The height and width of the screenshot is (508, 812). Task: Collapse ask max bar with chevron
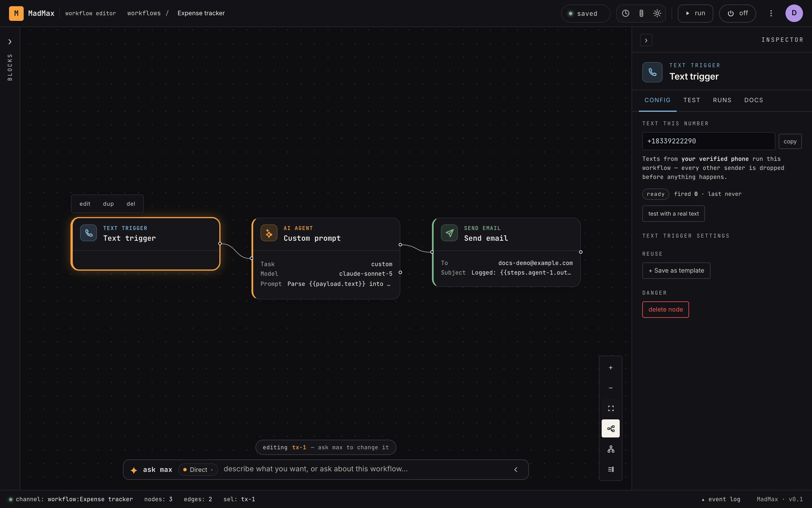click(x=516, y=470)
